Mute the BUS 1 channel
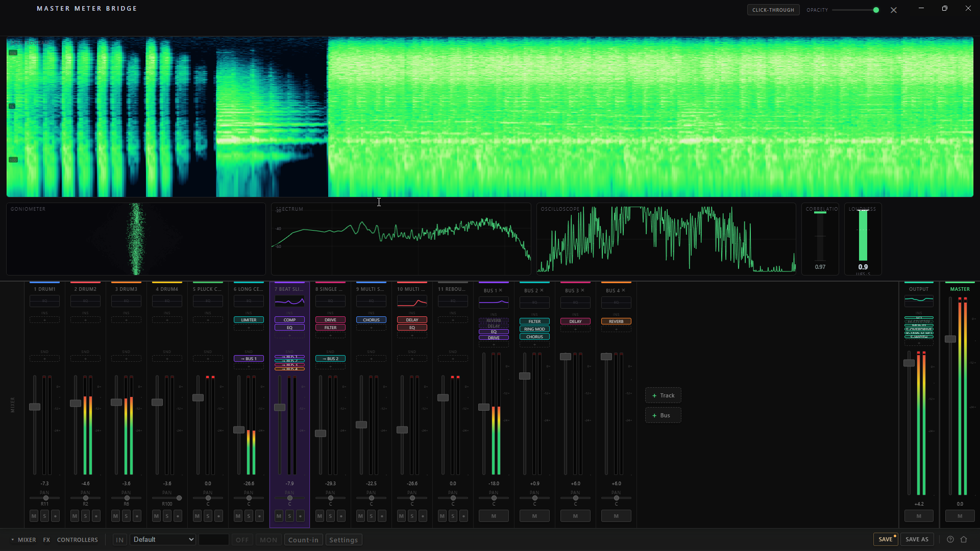This screenshot has height=551, width=980. click(x=494, y=516)
